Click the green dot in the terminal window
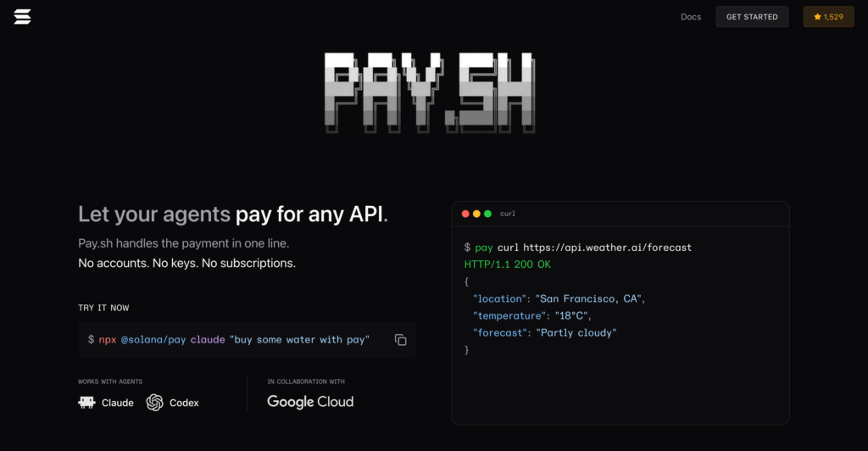 point(487,214)
